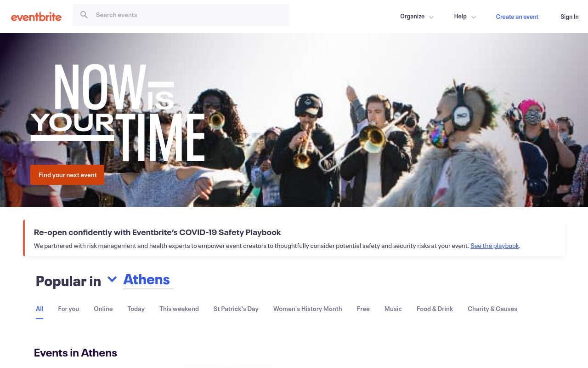Expand the Help dropdown menu
Image resolution: width=588 pixels, height=368 pixels.
pyautogui.click(x=465, y=17)
